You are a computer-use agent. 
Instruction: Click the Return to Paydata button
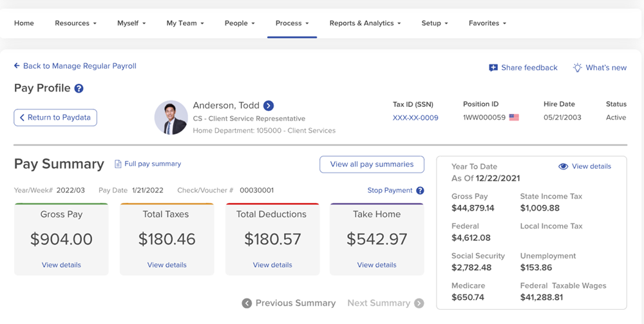coord(55,117)
